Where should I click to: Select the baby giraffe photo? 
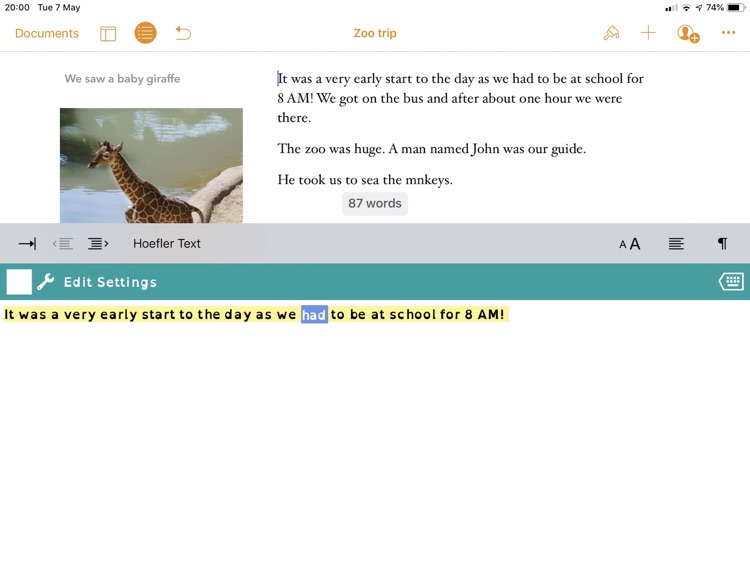click(x=151, y=165)
